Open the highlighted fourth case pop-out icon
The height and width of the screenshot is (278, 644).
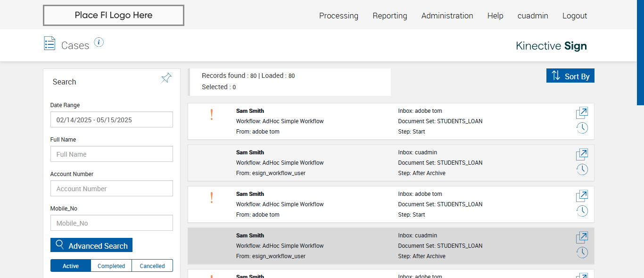(x=582, y=237)
